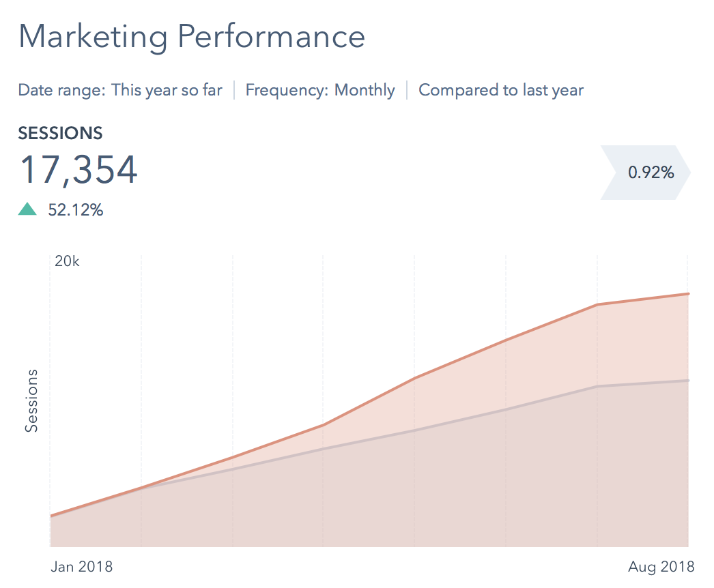Screen dimensions: 714x588
Task: Click the chart's starting data point at Jan 2018
Action: tap(51, 516)
